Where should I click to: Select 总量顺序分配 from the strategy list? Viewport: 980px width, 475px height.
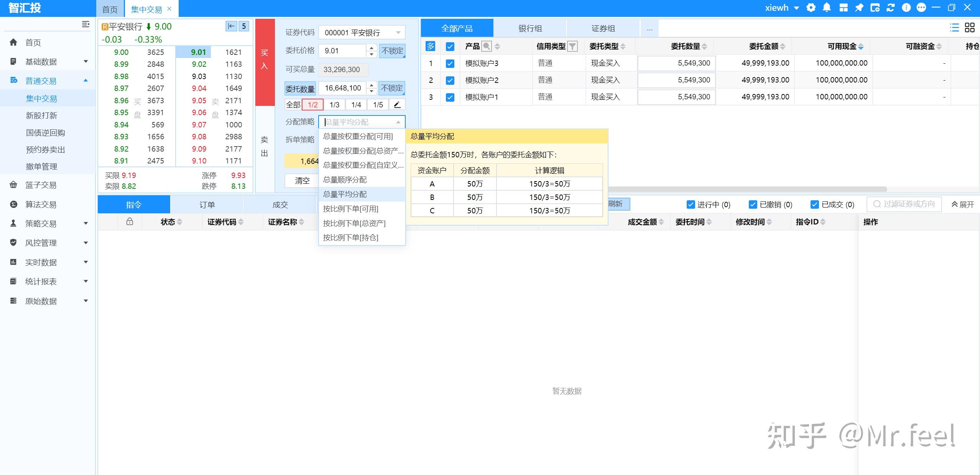pyautogui.click(x=344, y=180)
